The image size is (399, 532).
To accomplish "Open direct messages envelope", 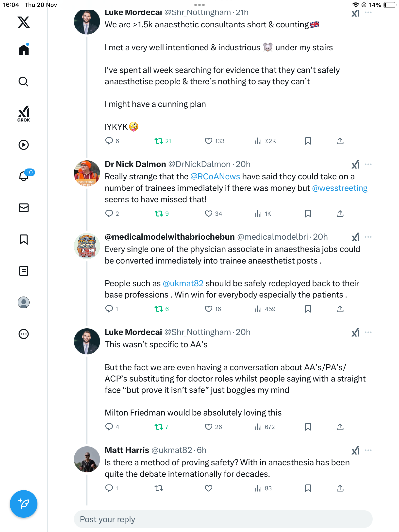I will coord(24,208).
